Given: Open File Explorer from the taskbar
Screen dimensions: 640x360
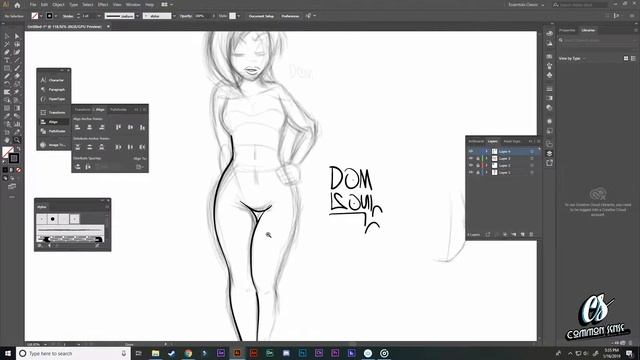Looking at the screenshot, I should click(155, 353).
